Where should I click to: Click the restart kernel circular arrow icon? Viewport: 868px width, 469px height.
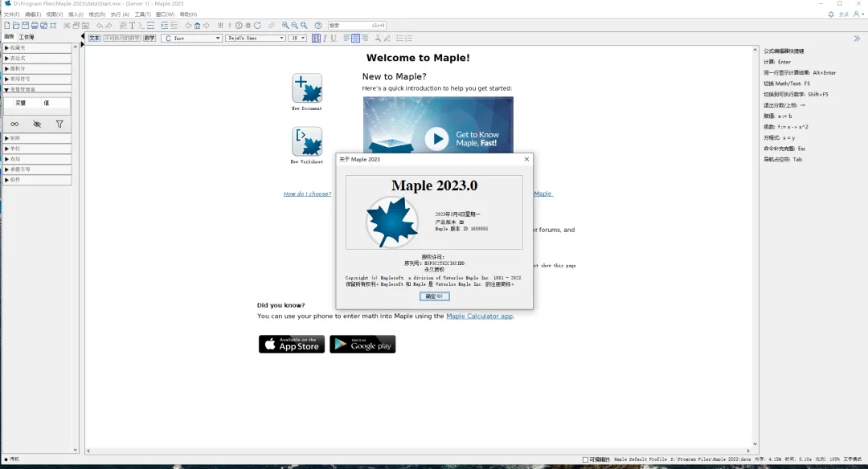pos(257,26)
